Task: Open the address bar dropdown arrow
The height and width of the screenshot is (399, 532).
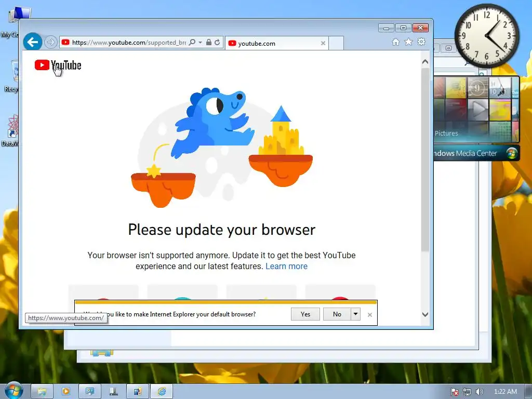Action: click(x=200, y=43)
